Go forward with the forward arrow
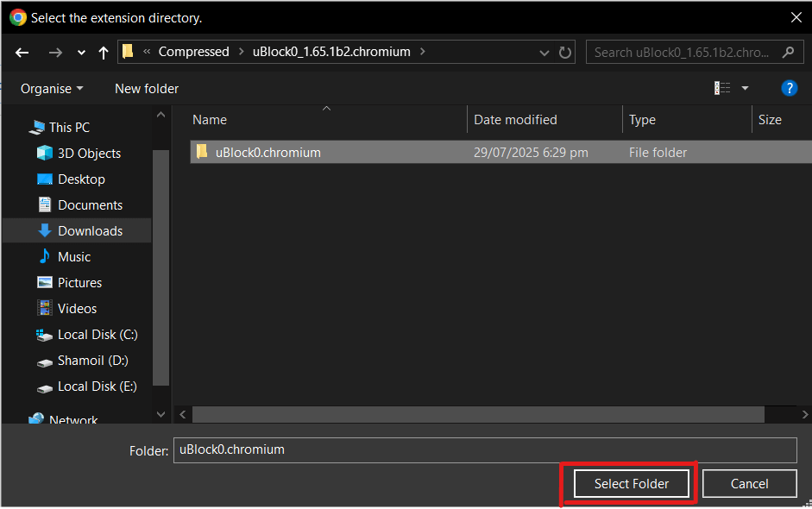The width and height of the screenshot is (812, 509). tap(55, 53)
